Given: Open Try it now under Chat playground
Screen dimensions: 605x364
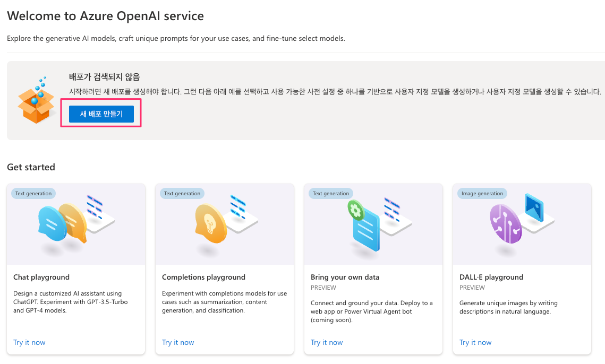Looking at the screenshot, I should click(x=29, y=342).
